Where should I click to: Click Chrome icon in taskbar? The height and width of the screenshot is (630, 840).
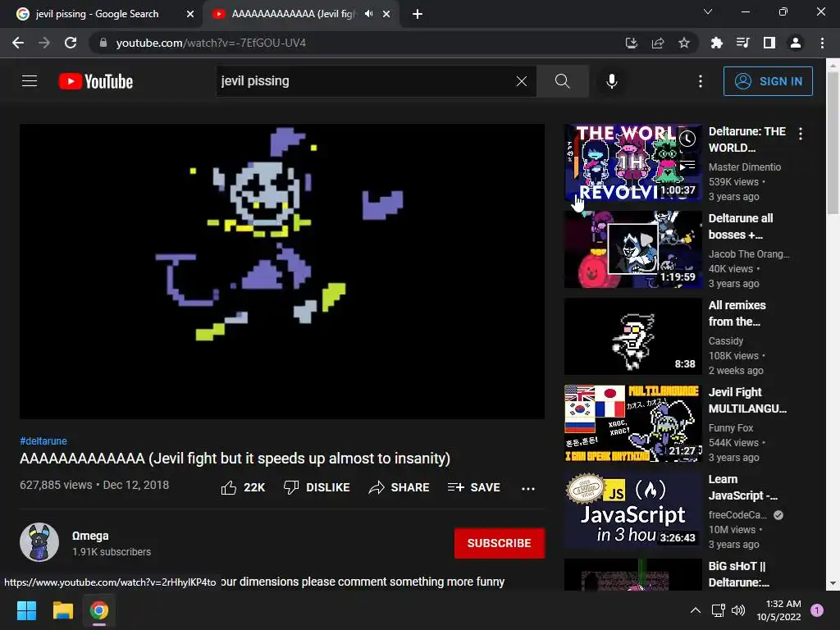tap(99, 610)
